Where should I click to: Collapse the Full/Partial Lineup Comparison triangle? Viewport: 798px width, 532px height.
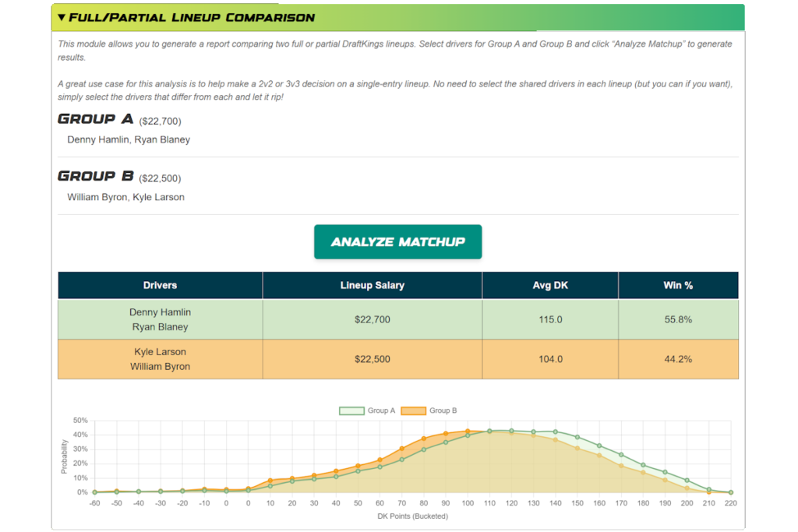click(x=62, y=17)
